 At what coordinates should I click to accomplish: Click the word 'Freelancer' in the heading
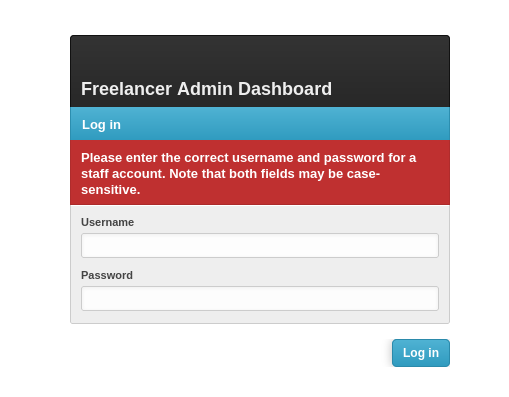126,89
